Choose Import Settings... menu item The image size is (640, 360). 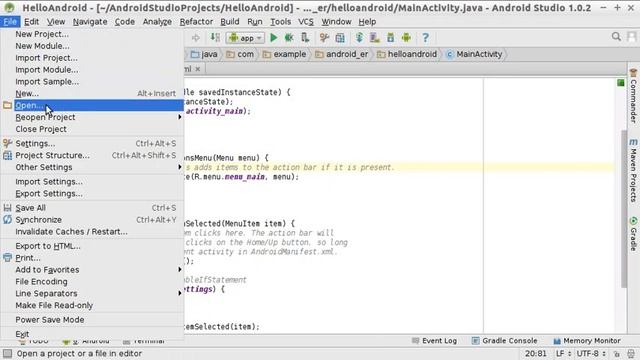click(x=92, y=182)
